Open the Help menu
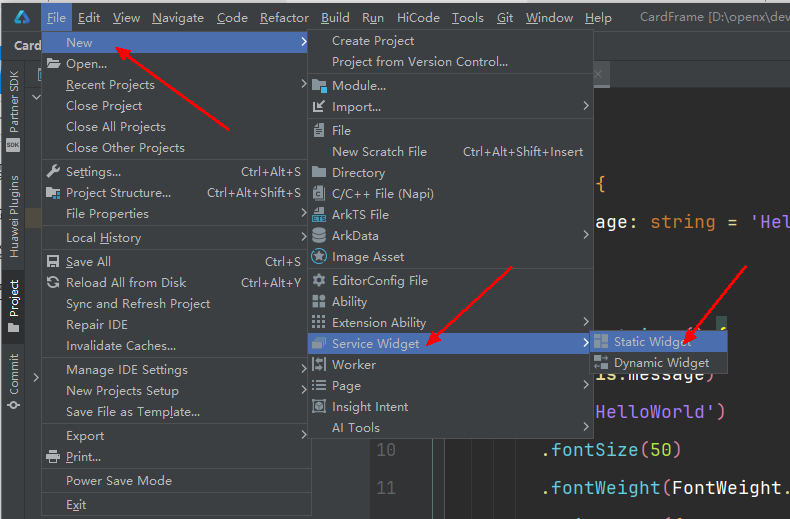 click(x=598, y=18)
